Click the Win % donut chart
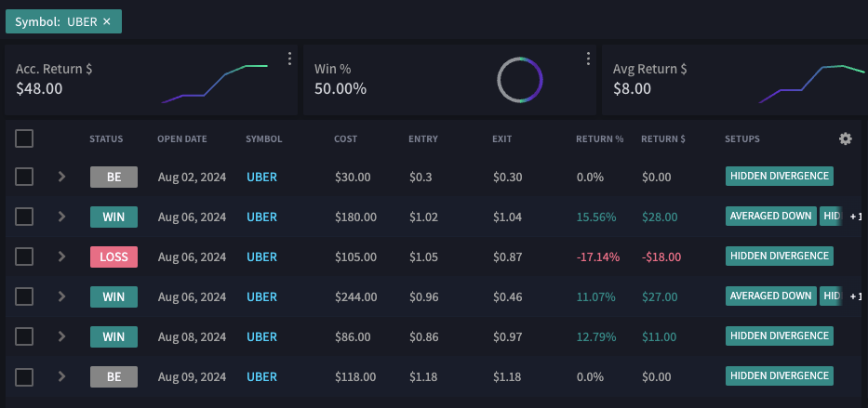This screenshot has height=408, width=868. click(x=520, y=81)
